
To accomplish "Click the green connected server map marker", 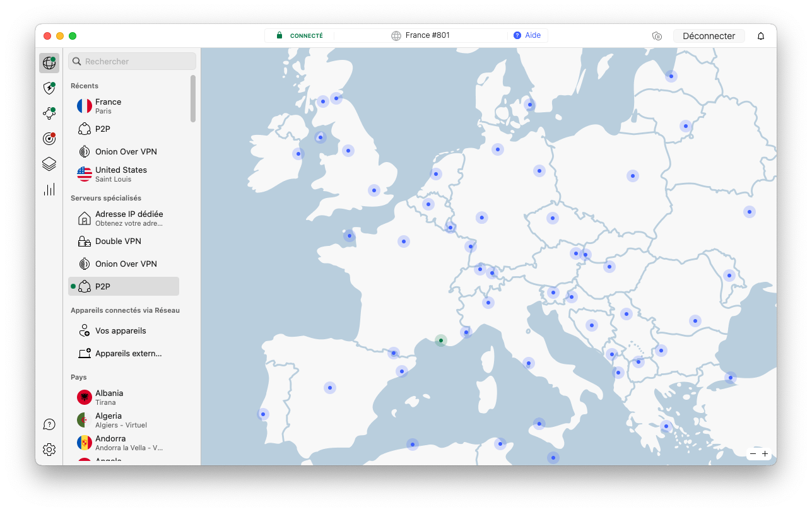I will 441,340.
